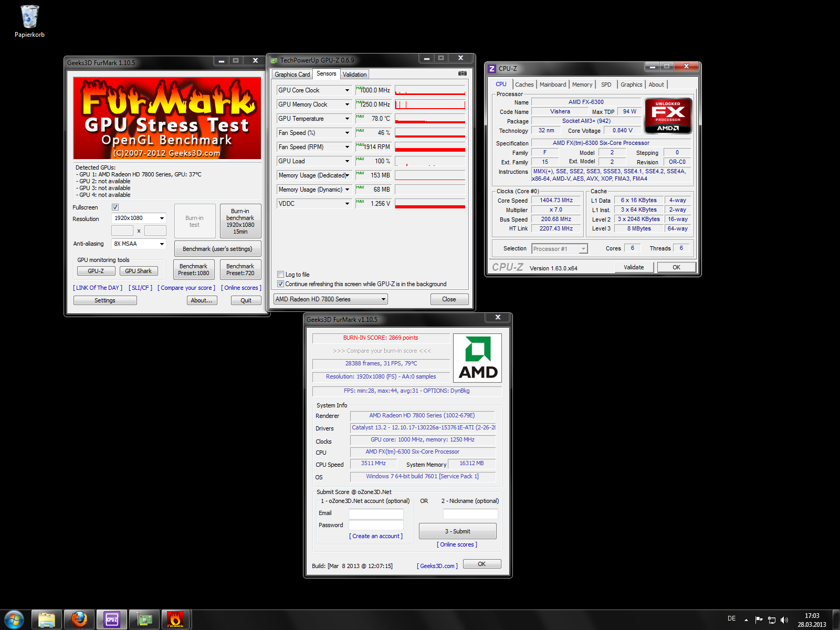The height and width of the screenshot is (630, 840).
Task: Toggle the Fullscreen checkbox in FurMark
Action: (x=115, y=207)
